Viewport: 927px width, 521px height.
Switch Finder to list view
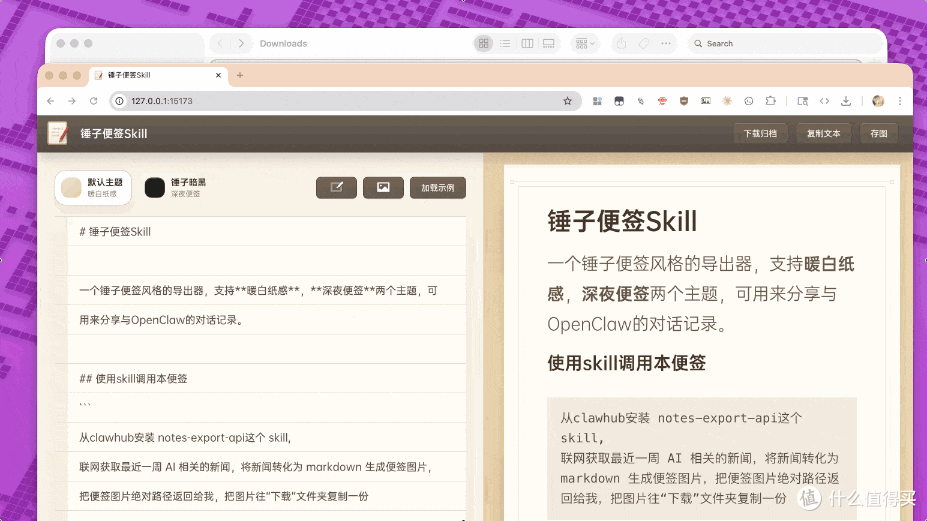click(x=505, y=43)
